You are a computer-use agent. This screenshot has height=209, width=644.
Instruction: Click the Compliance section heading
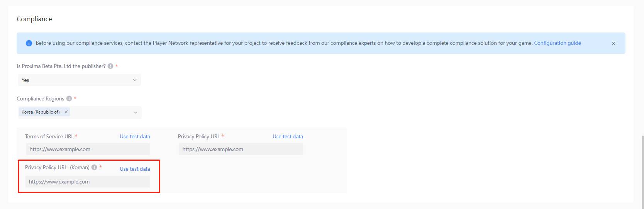[x=34, y=19]
